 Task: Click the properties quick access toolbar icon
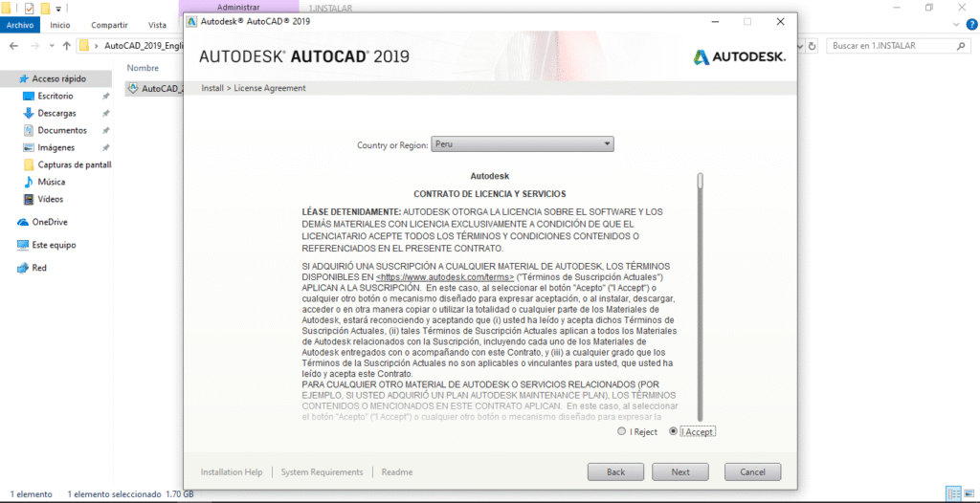pos(29,8)
